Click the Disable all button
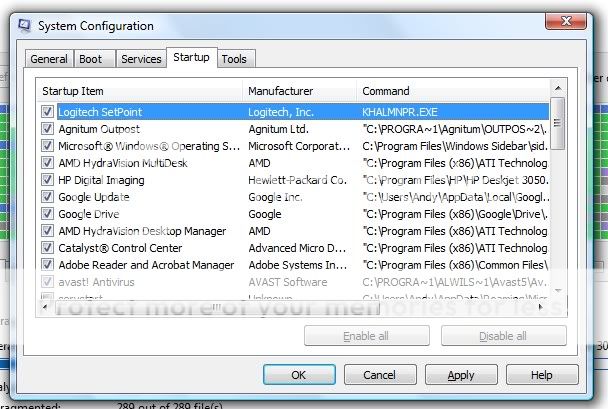608x409 pixels. coord(503,336)
